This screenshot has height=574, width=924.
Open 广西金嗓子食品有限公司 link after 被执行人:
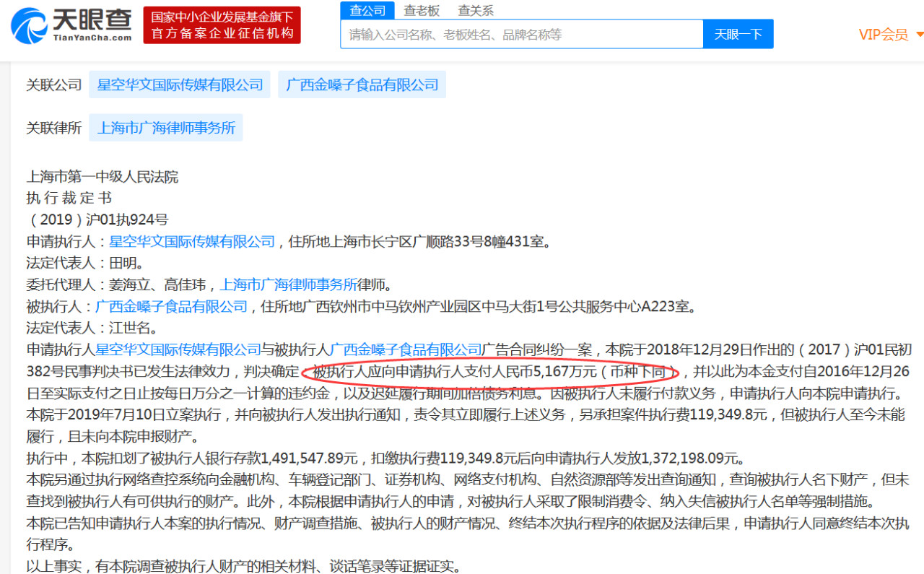point(171,306)
